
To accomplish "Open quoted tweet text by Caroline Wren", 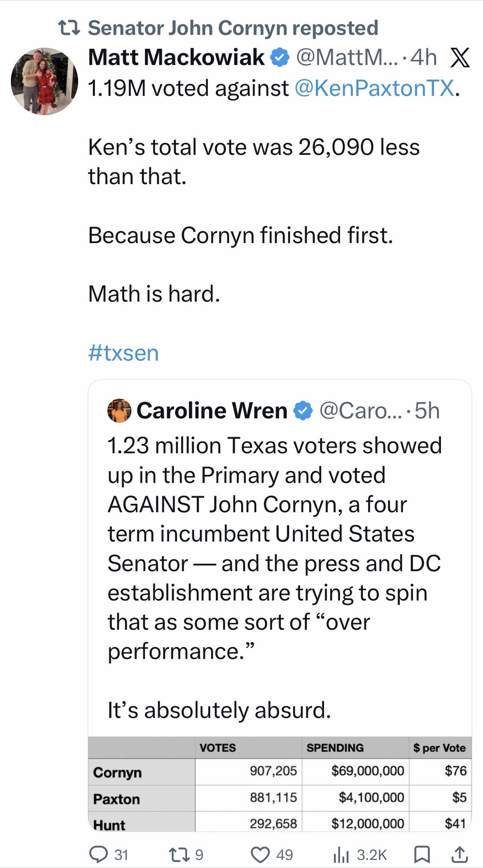I will (274, 549).
